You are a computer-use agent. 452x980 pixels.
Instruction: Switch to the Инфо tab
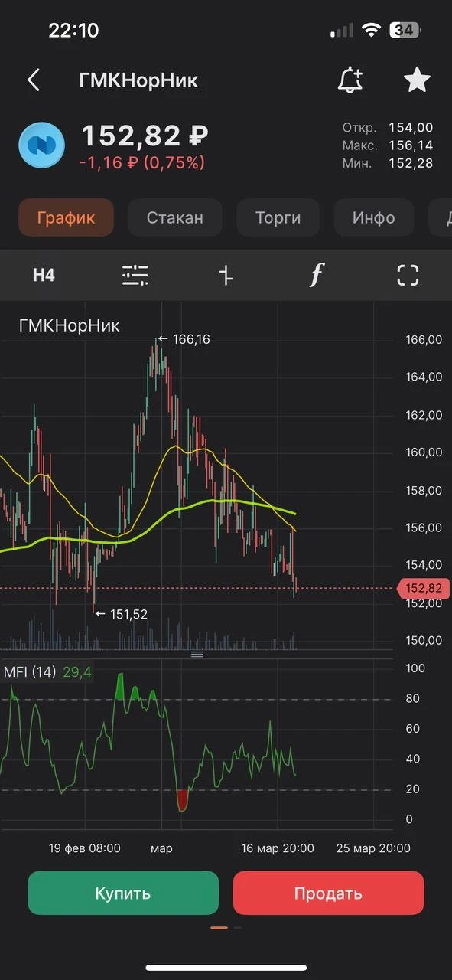(374, 217)
